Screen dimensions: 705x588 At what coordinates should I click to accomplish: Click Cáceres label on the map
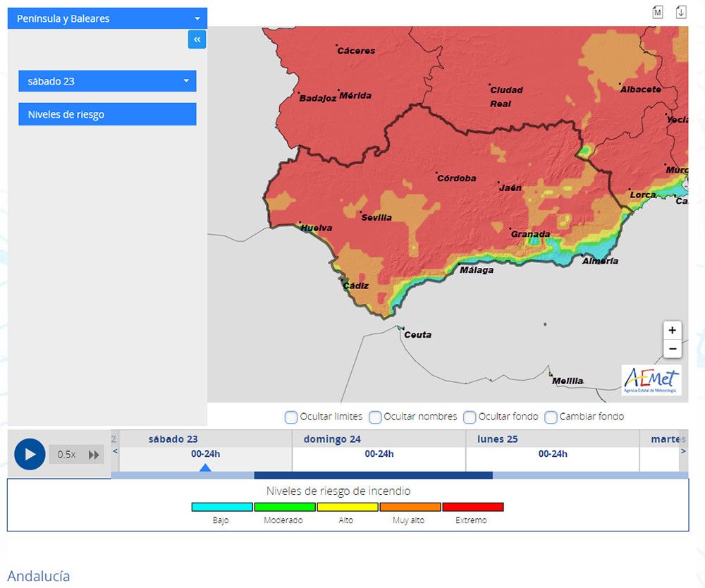pyautogui.click(x=356, y=51)
